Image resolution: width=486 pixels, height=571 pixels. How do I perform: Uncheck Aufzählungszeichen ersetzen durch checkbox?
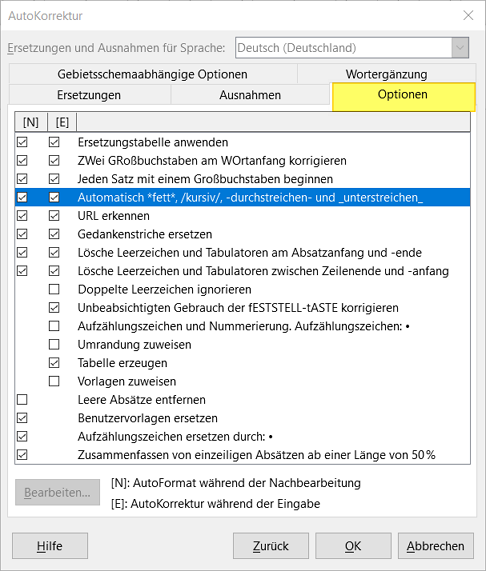[x=22, y=436]
